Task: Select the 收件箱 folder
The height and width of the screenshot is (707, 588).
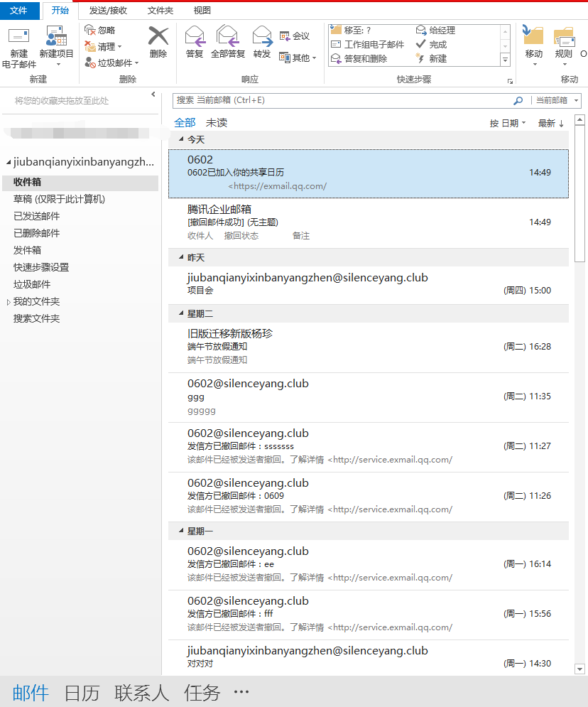Action: coord(80,182)
